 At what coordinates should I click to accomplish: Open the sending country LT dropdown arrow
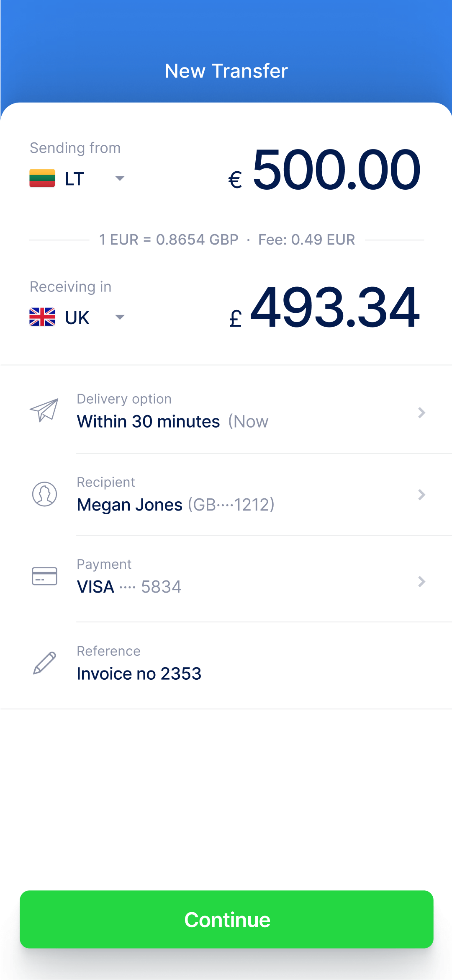click(x=120, y=178)
